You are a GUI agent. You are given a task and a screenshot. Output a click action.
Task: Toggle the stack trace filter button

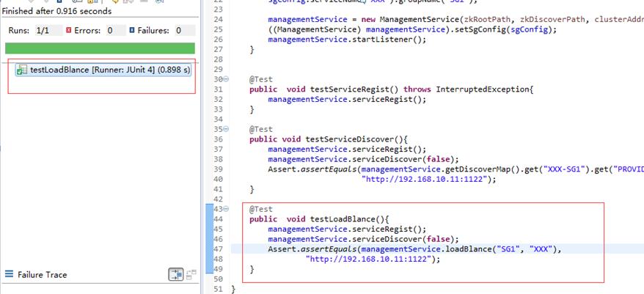(176, 275)
